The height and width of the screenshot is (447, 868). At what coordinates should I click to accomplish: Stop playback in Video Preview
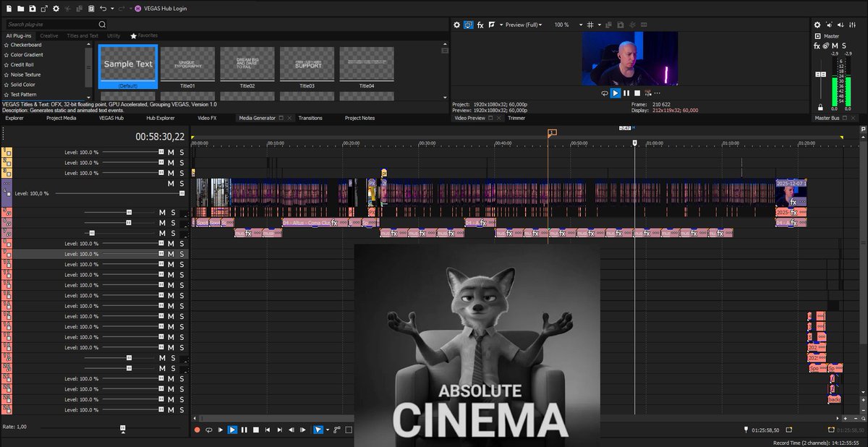tap(637, 93)
